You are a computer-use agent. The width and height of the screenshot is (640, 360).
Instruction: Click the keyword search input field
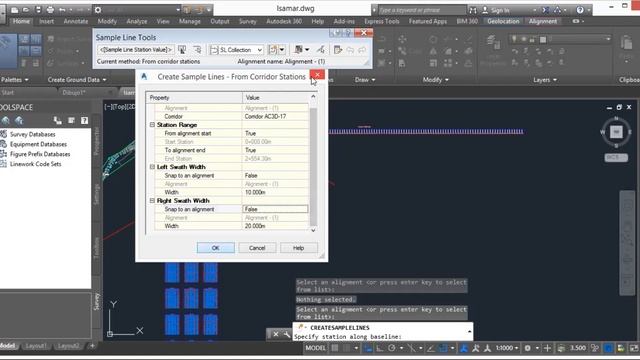[x=421, y=10]
